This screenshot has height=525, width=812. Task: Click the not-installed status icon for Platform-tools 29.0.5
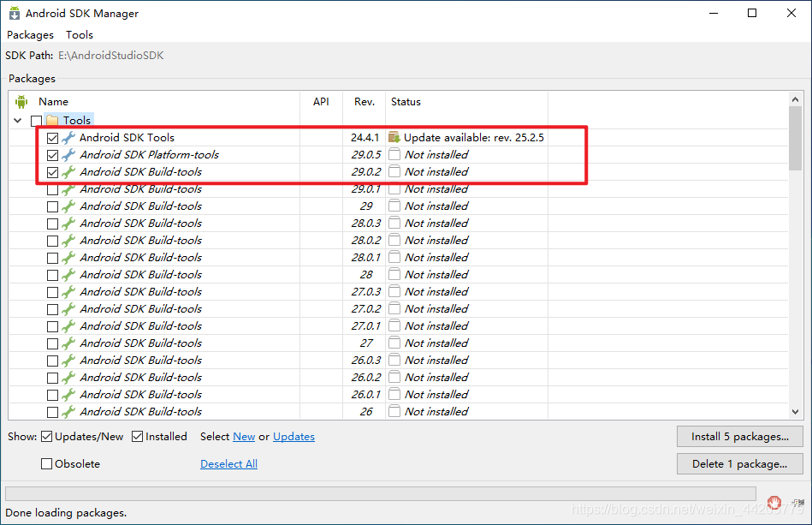pos(394,154)
